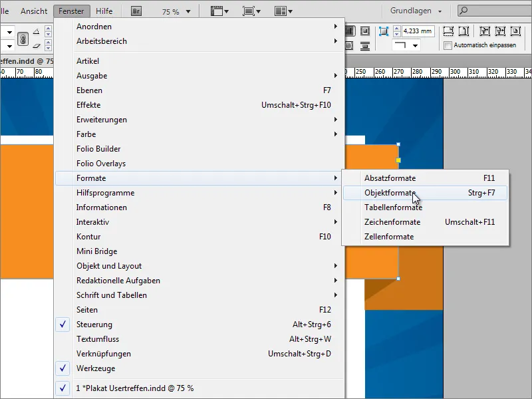This screenshot has width=532, height=399.
Task: Choose Tabellenformate from submenu
Action: tap(426, 207)
